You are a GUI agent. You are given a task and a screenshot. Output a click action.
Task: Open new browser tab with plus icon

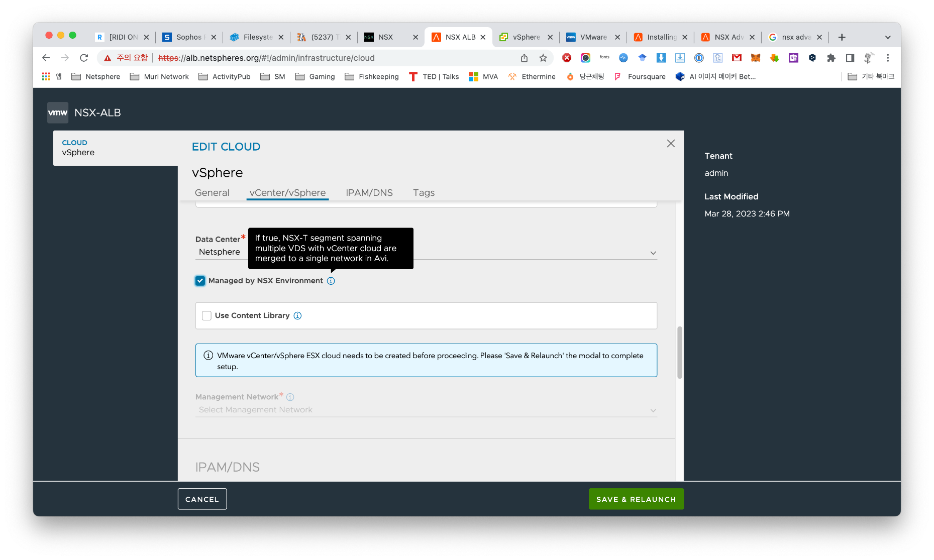coord(842,37)
